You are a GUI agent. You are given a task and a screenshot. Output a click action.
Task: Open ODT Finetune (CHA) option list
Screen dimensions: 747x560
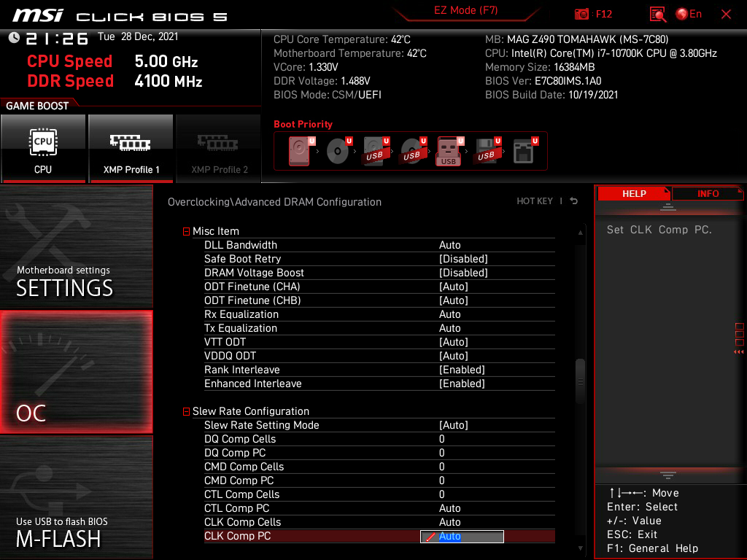tap(454, 287)
